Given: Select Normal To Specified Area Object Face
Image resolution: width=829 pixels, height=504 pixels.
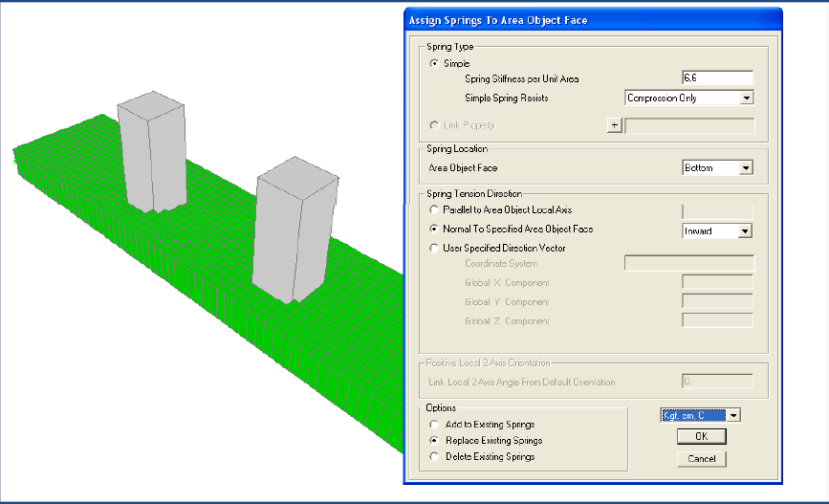Looking at the screenshot, I should (x=435, y=230).
